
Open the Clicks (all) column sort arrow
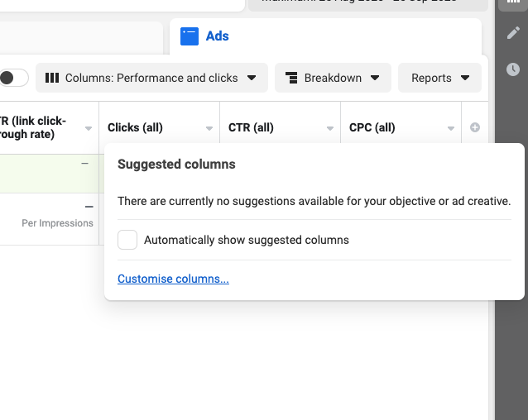pos(209,128)
